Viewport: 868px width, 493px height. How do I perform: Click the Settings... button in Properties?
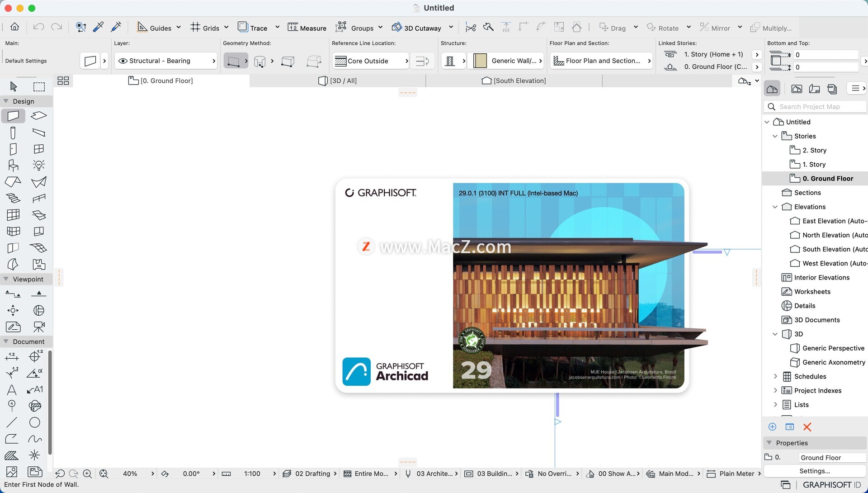click(814, 471)
